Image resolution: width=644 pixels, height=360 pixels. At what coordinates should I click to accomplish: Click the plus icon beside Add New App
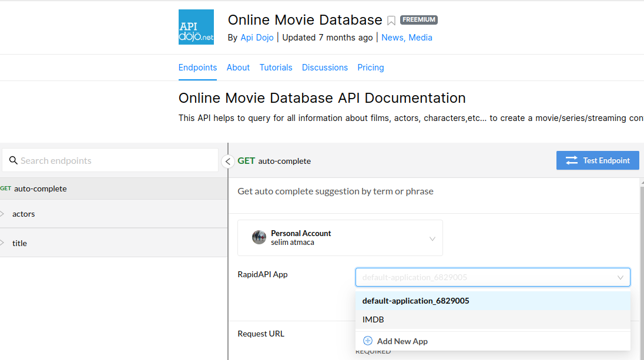pyautogui.click(x=368, y=341)
